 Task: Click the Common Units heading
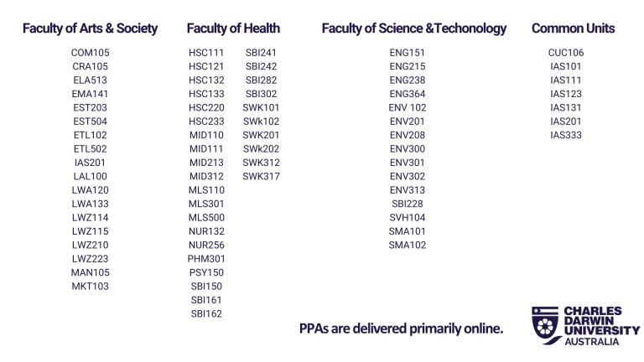point(573,28)
